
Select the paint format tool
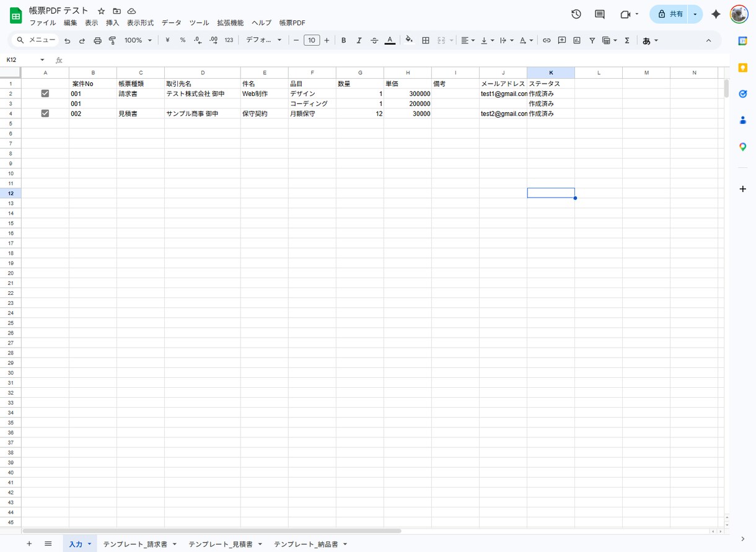[112, 40]
